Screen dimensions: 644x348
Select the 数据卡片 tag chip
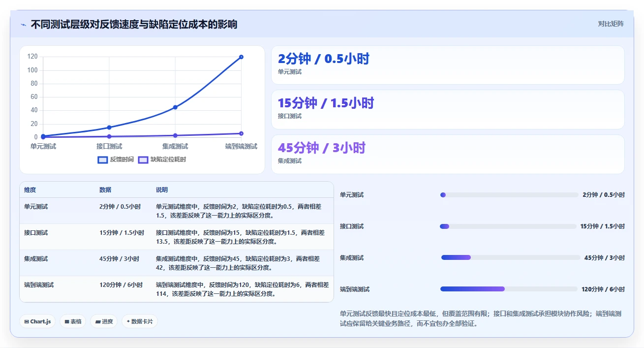point(140,321)
